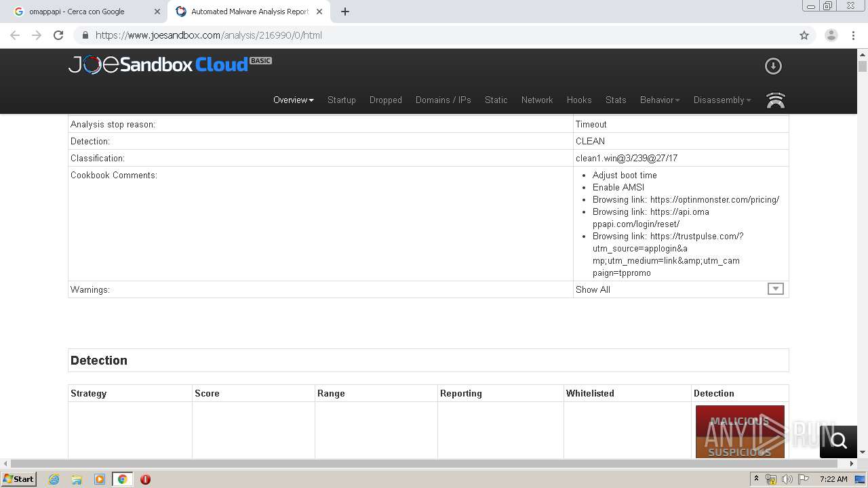Expand the Warnings Show All arrow
The image size is (868, 488).
point(775,289)
